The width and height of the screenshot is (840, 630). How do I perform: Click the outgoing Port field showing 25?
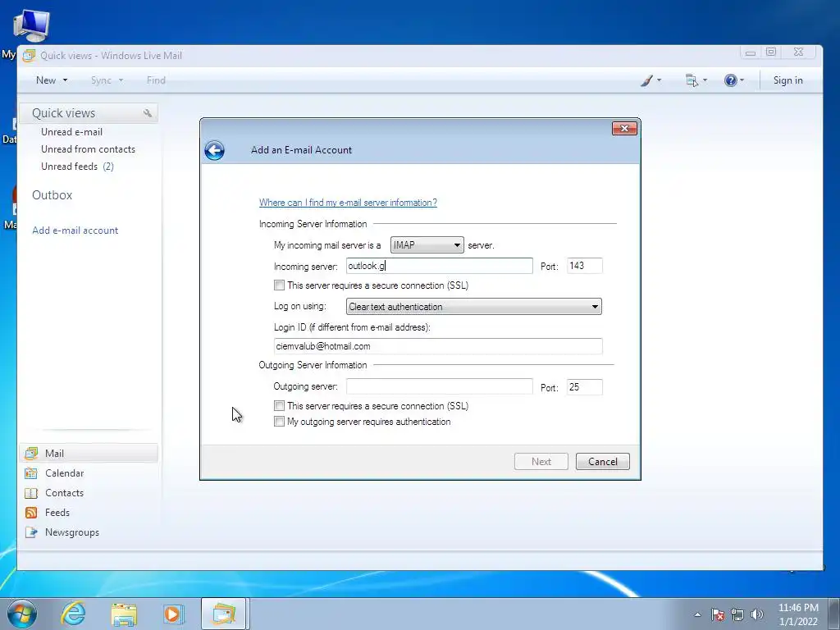click(584, 387)
